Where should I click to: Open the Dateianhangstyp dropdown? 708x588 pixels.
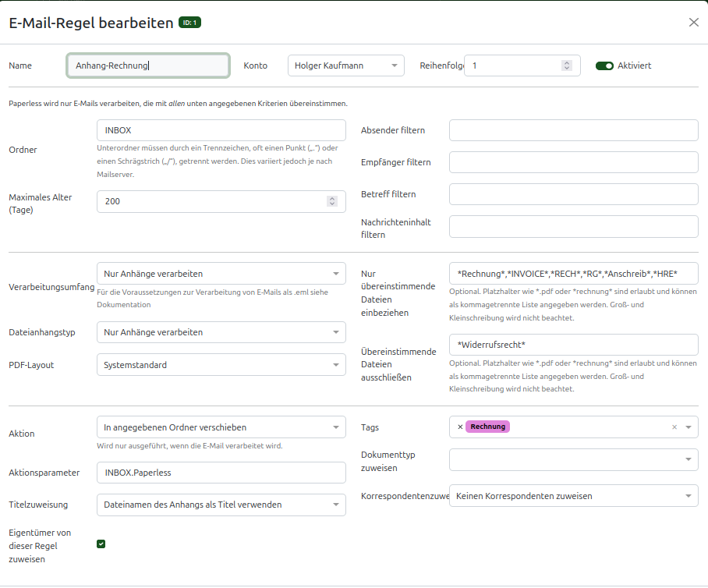(x=221, y=332)
